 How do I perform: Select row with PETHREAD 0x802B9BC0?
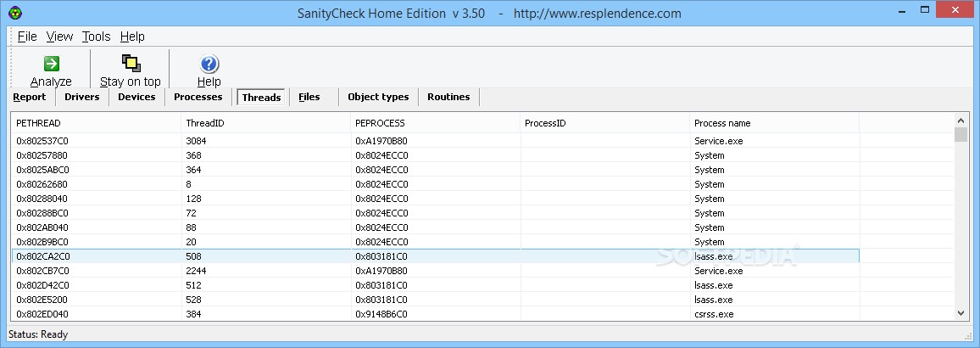tap(436, 242)
